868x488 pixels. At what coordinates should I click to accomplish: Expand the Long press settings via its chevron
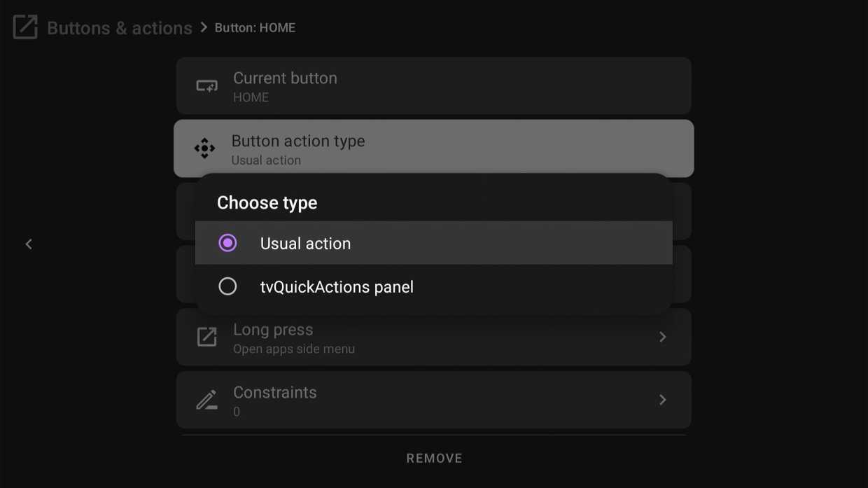tap(662, 337)
